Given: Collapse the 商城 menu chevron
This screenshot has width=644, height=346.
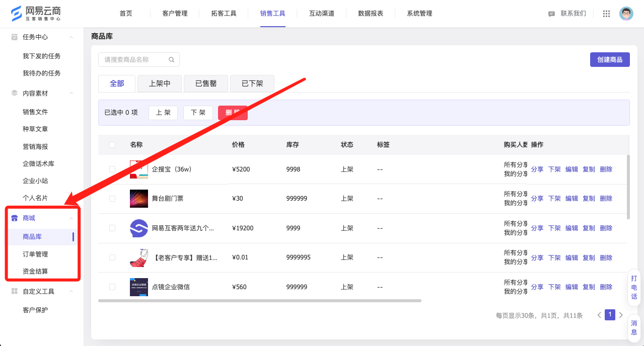Looking at the screenshot, I should [x=71, y=218].
